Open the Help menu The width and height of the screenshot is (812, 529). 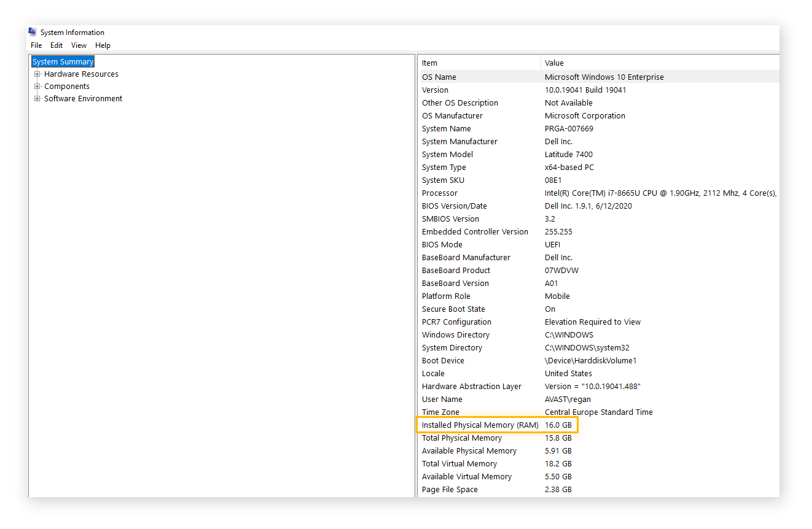click(x=103, y=45)
